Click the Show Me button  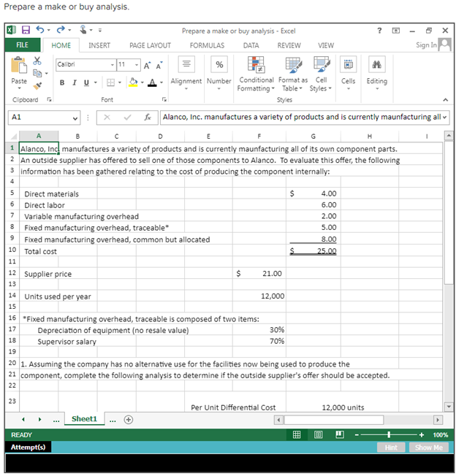pos(429,448)
